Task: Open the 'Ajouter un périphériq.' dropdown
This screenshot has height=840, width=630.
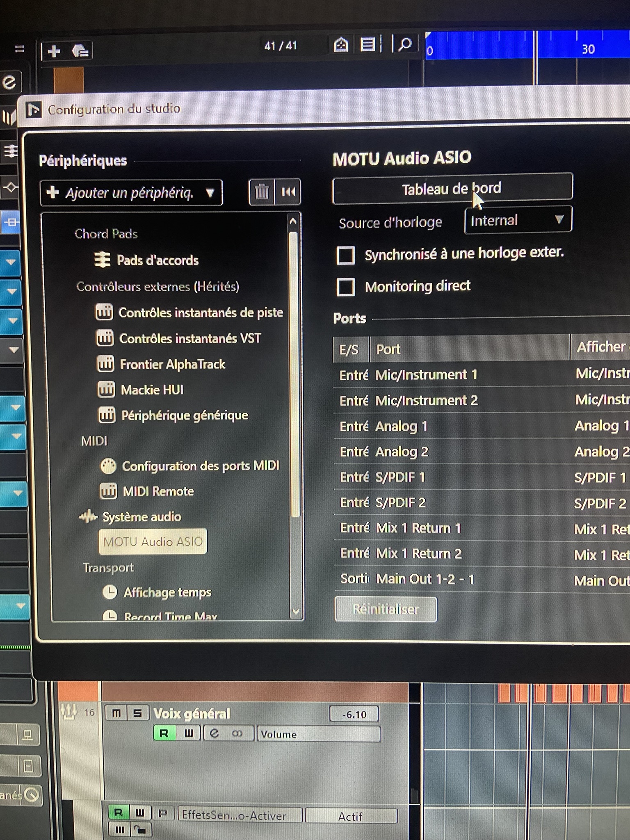Action: (131, 192)
